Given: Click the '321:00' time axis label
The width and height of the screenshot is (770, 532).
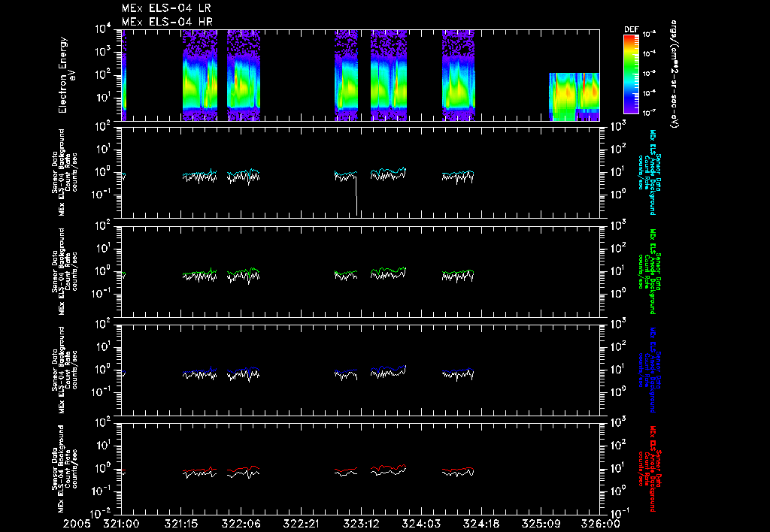Looking at the screenshot, I should (121, 524).
